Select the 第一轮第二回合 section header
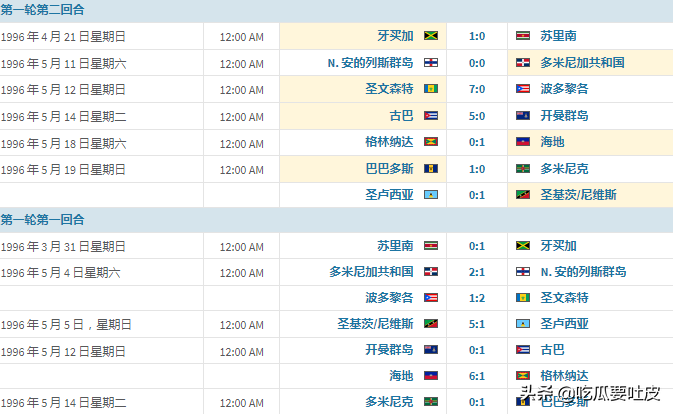This screenshot has width=673, height=414. tap(42, 10)
